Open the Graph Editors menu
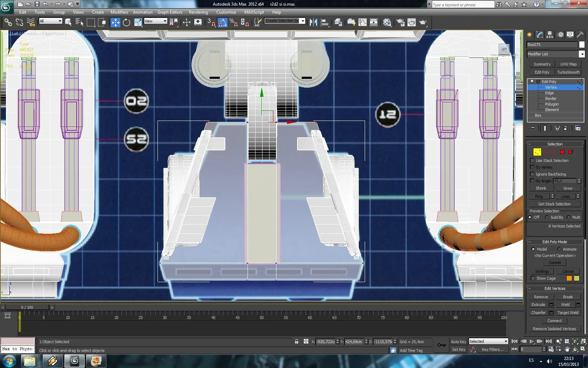Viewport: 588px width, 368px height. tap(170, 12)
